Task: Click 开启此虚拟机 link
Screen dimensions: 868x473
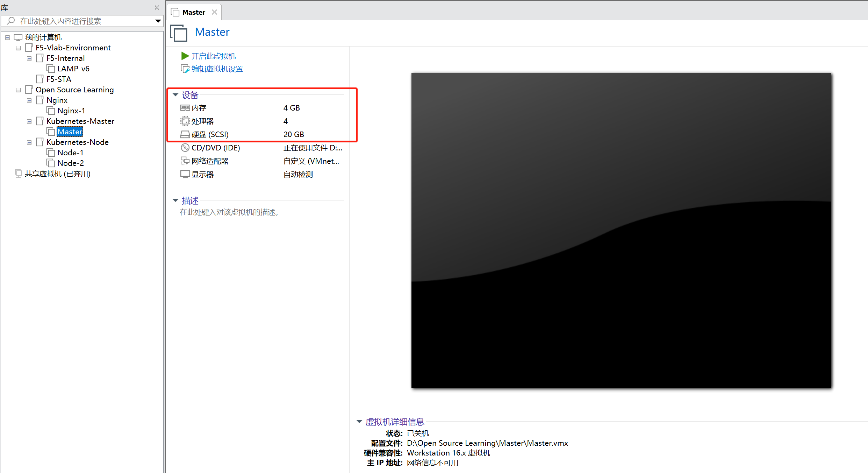Action: tap(213, 56)
